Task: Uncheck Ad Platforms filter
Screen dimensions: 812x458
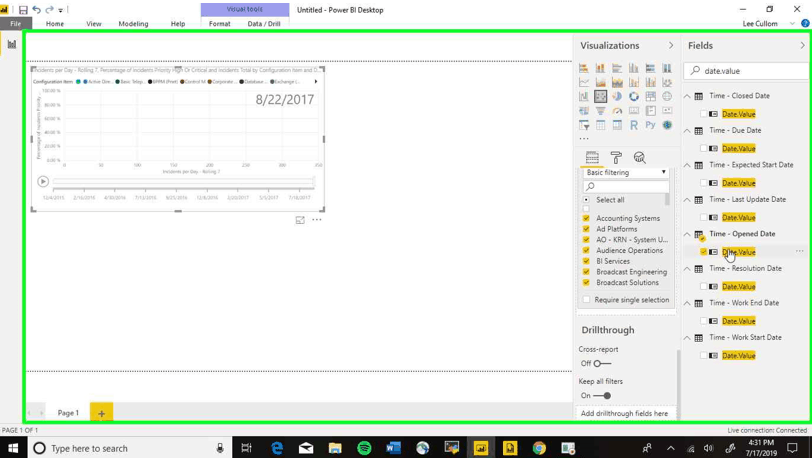Action: click(x=586, y=228)
